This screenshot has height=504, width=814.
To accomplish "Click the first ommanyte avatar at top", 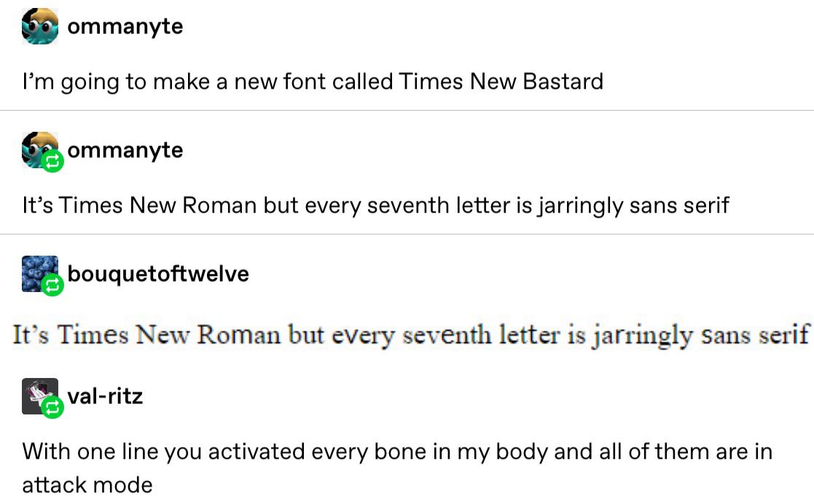I will tap(40, 26).
